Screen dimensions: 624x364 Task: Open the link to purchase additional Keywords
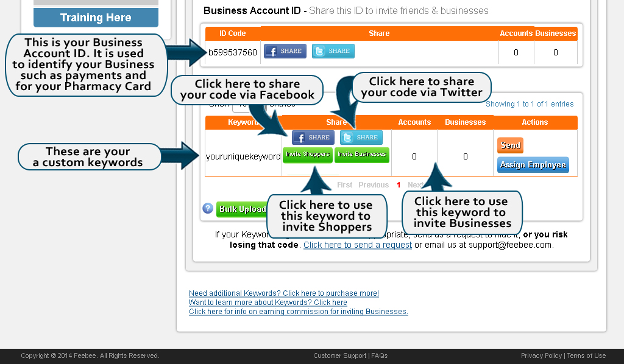coord(283,293)
